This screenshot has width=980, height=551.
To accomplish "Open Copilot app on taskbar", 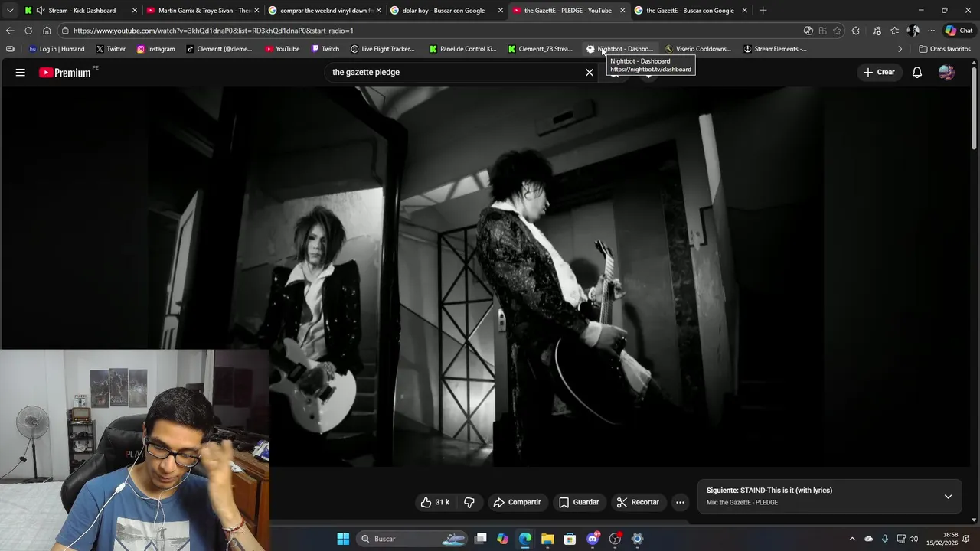I will tap(502, 539).
